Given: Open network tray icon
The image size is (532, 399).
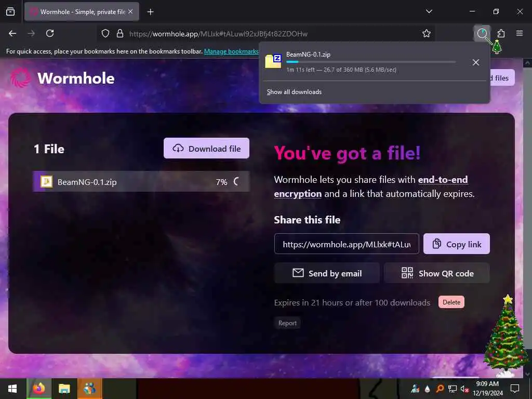Looking at the screenshot, I should coord(453,389).
